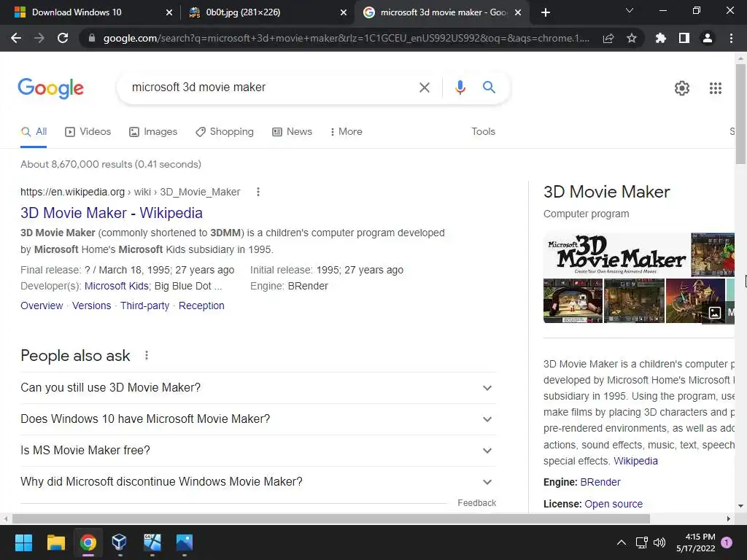This screenshot has height=560, width=747.
Task: Click the share page icon in address bar
Action: pyautogui.click(x=608, y=39)
